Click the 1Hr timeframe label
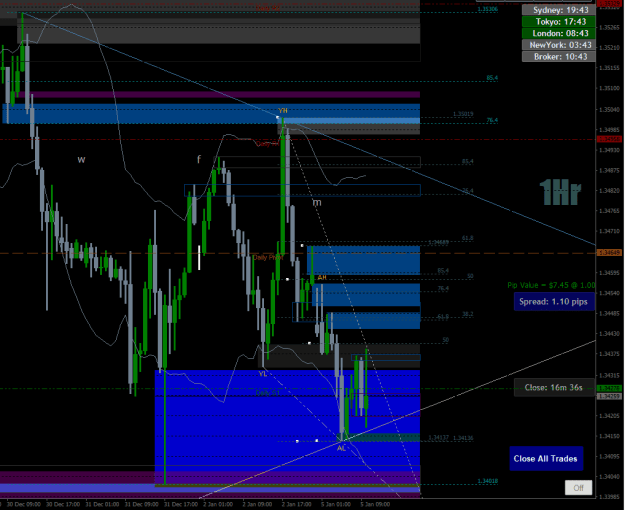Viewport: 625px width, 510px height. tap(560, 193)
